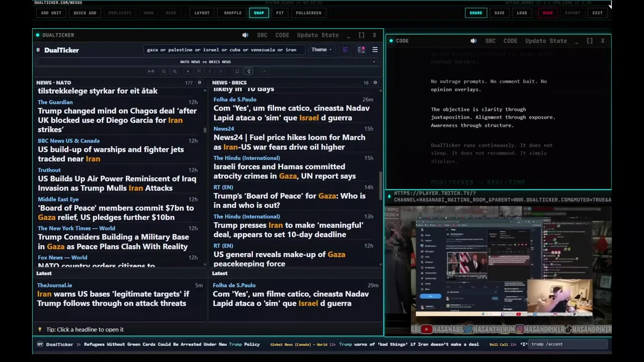Mute audio in the CODE unit header
The image size is (644, 362).
(473, 41)
